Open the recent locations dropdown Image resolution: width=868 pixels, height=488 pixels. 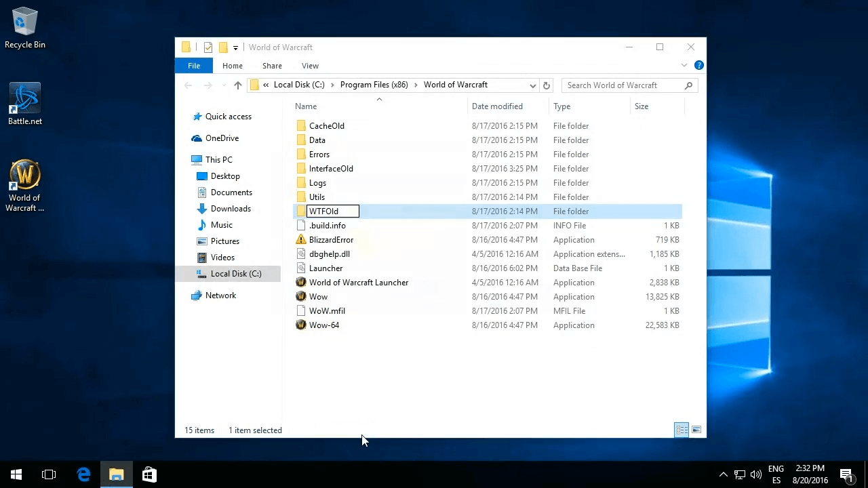pos(224,85)
